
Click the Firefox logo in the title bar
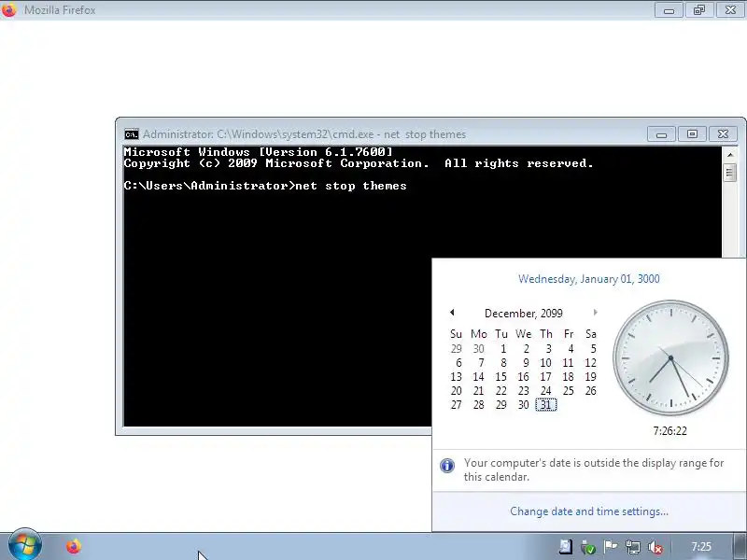coord(9,9)
